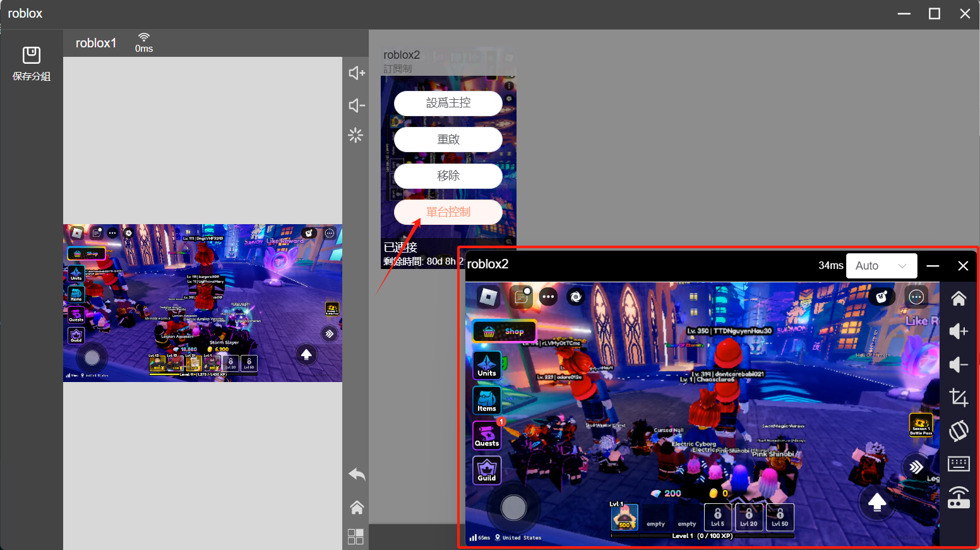Click the jump arrow button in the roblox2 game
Screen dimensions: 980x550
pyautogui.click(x=877, y=502)
